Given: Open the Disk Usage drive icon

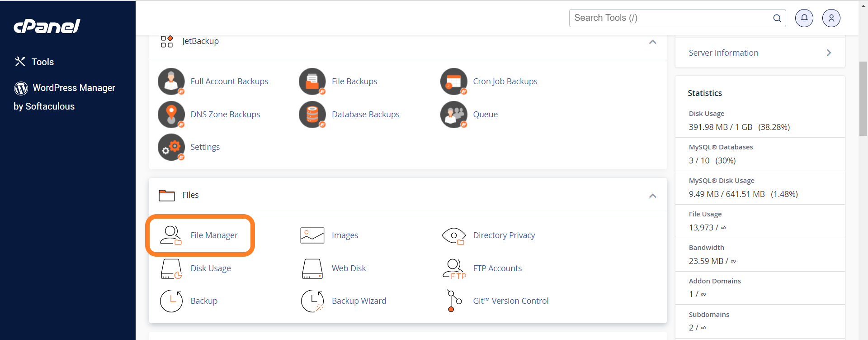Looking at the screenshot, I should click(x=171, y=268).
